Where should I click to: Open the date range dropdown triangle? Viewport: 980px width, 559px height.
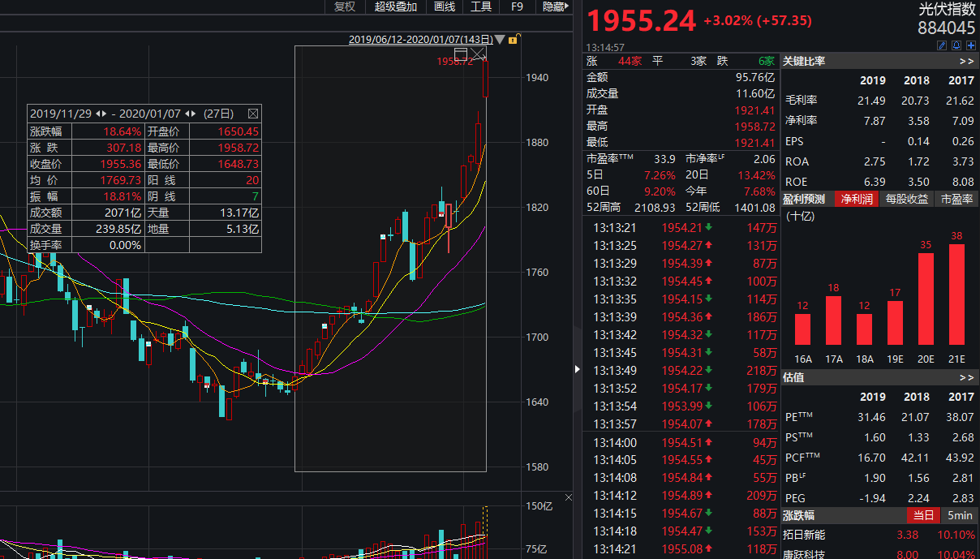tap(500, 39)
